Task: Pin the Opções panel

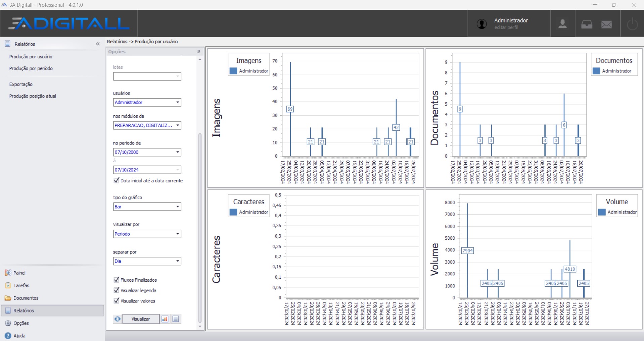Action: click(199, 52)
